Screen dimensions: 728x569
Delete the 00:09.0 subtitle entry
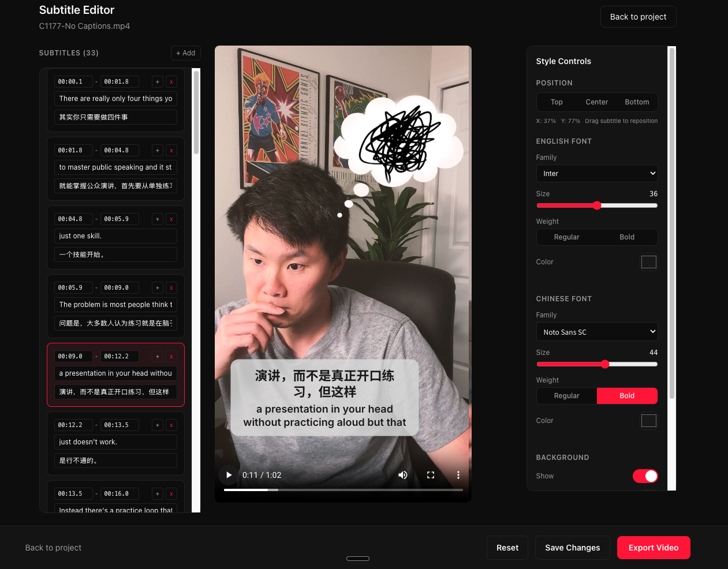(x=171, y=357)
